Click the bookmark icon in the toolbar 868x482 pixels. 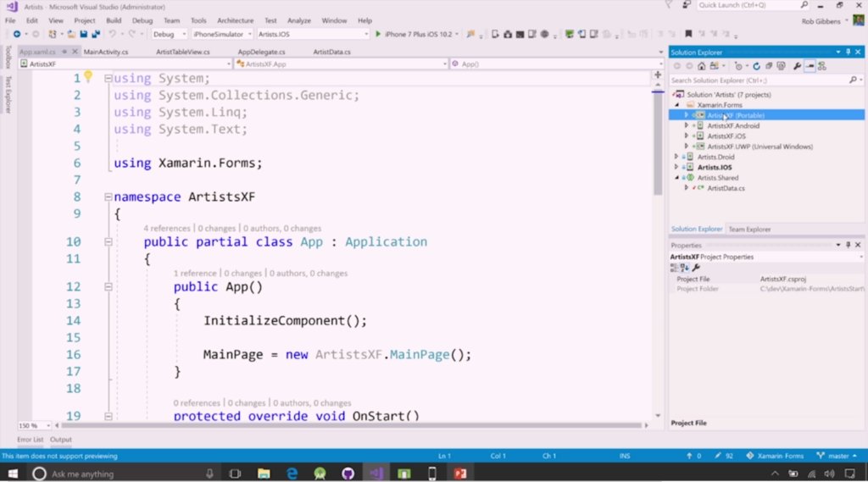[688, 35]
